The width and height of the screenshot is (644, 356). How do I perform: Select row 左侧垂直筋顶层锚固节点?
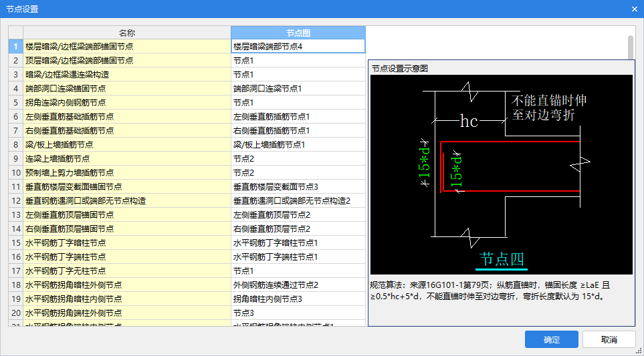coord(127,215)
